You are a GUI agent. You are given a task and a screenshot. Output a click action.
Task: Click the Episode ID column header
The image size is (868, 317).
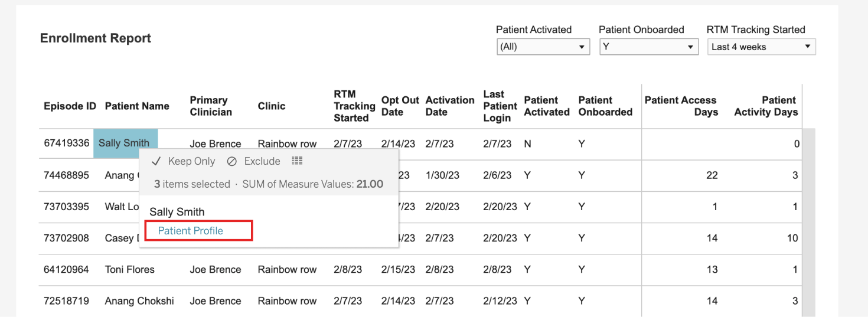[x=70, y=106]
